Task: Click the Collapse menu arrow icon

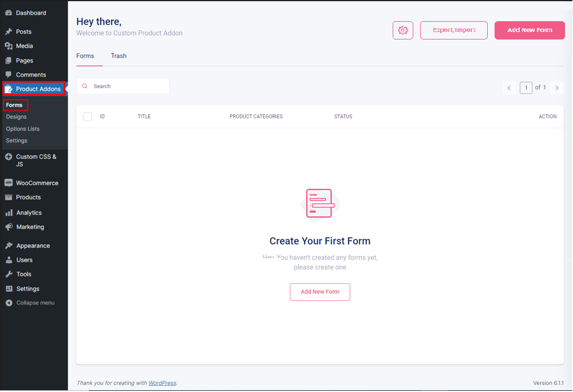Action: pos(9,303)
